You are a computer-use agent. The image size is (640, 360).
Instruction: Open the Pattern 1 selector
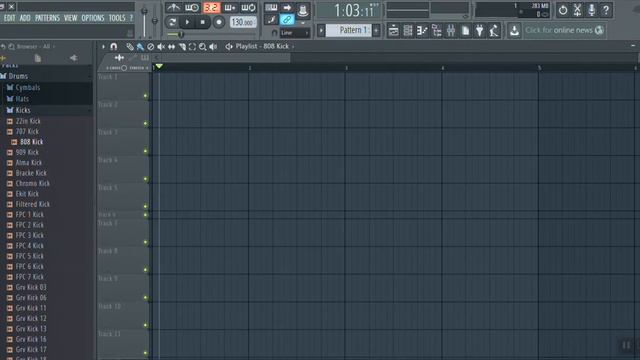tap(349, 30)
